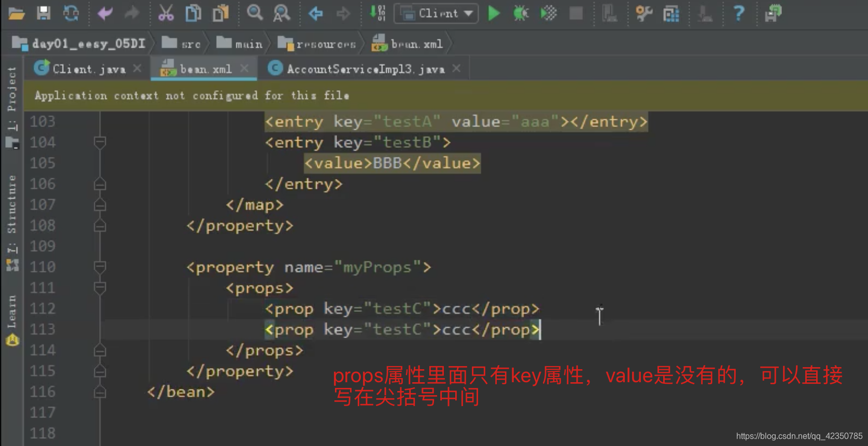This screenshot has width=868, height=446.
Task: Save all files with the floppy disk icon
Action: pyautogui.click(x=44, y=13)
